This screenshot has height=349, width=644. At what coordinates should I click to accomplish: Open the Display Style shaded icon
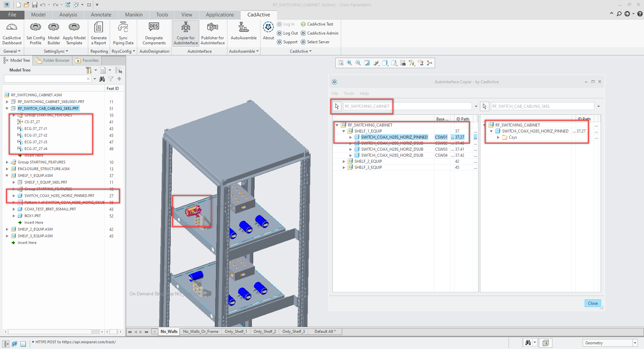pos(376,63)
